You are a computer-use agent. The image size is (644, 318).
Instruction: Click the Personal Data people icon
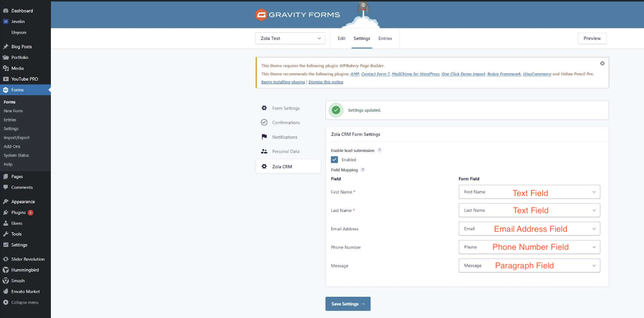click(x=264, y=151)
